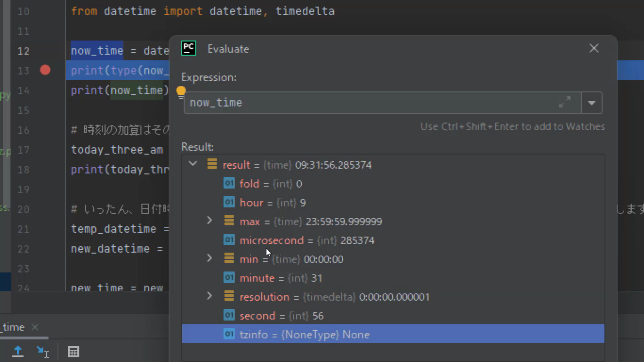
Task: Open the expression history dropdown
Action: tap(592, 103)
